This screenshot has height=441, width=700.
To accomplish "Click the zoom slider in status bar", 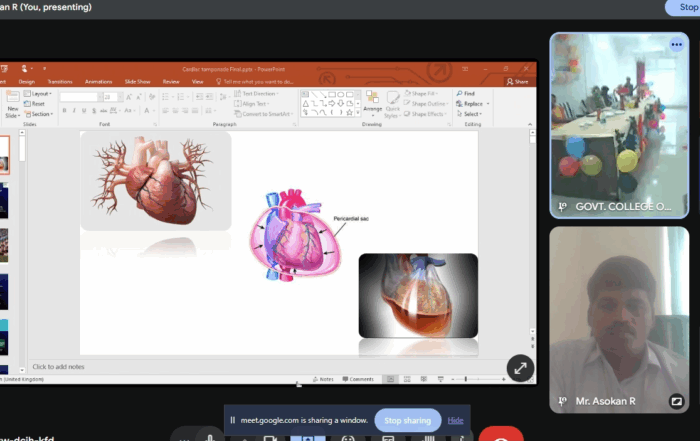I will 466,379.
